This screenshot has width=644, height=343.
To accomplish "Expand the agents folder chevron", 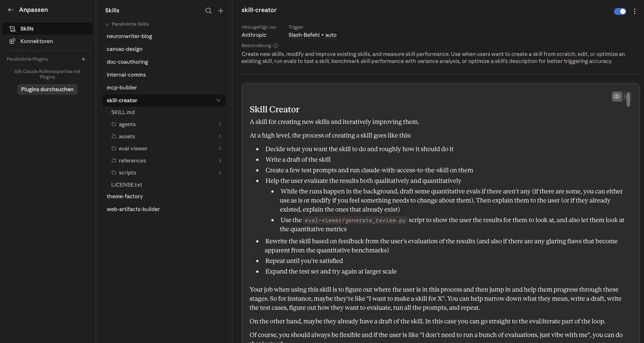I will point(220,124).
